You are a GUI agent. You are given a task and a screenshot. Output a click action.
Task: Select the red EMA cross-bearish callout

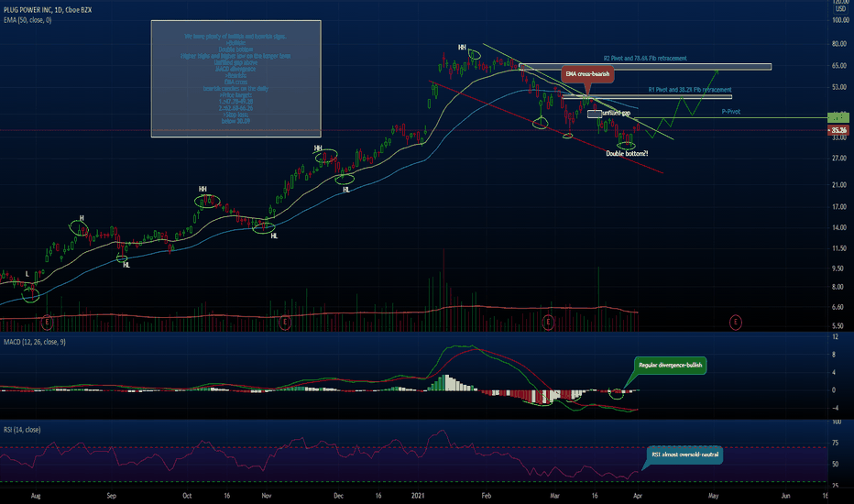point(587,74)
